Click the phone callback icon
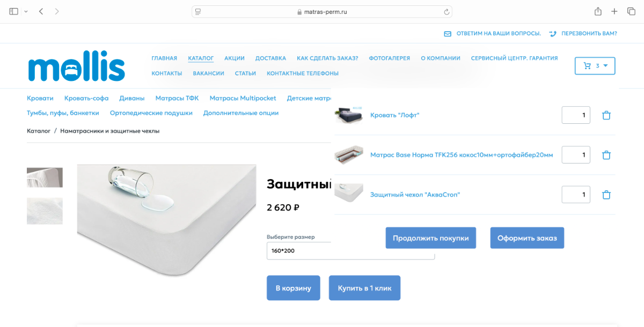This screenshot has height=327, width=644. (553, 33)
